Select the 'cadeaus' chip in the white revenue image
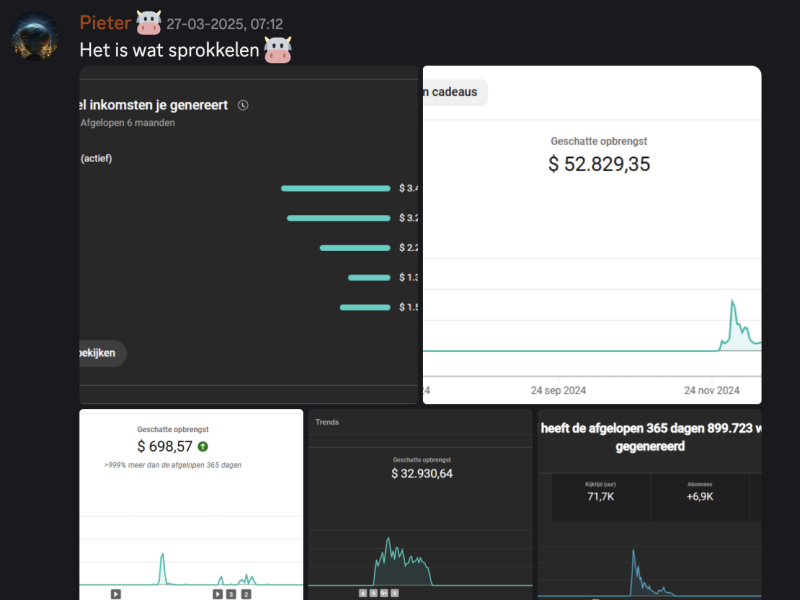The width and height of the screenshot is (800, 600). click(455, 92)
